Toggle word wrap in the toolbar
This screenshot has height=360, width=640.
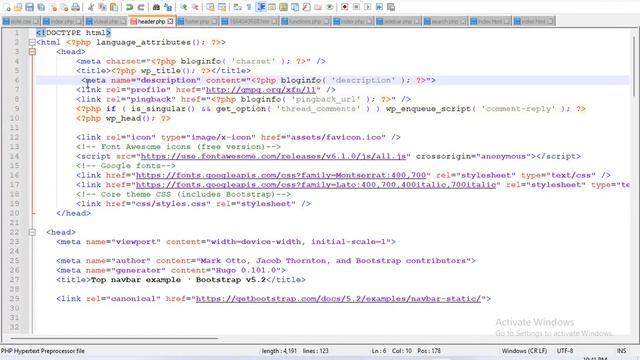[237, 7]
